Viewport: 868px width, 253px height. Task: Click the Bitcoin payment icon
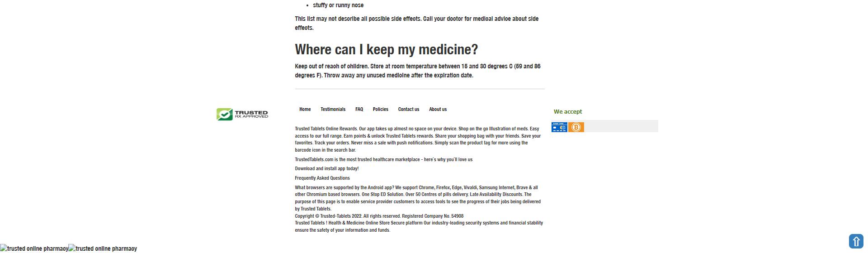pyautogui.click(x=576, y=127)
